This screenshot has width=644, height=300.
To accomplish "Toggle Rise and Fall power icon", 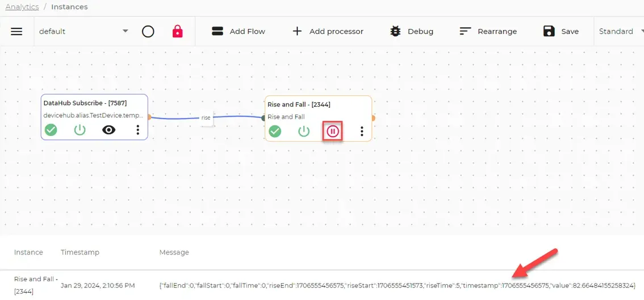I will (303, 132).
